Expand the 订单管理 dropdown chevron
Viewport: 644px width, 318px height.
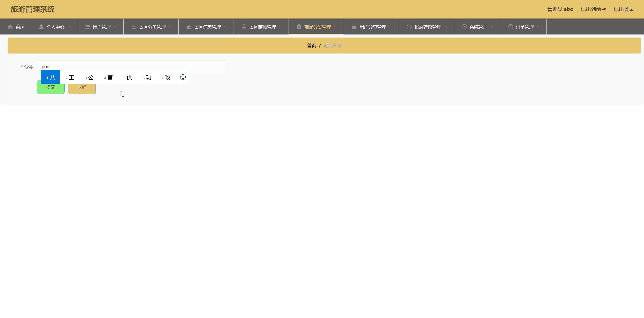tap(538, 27)
